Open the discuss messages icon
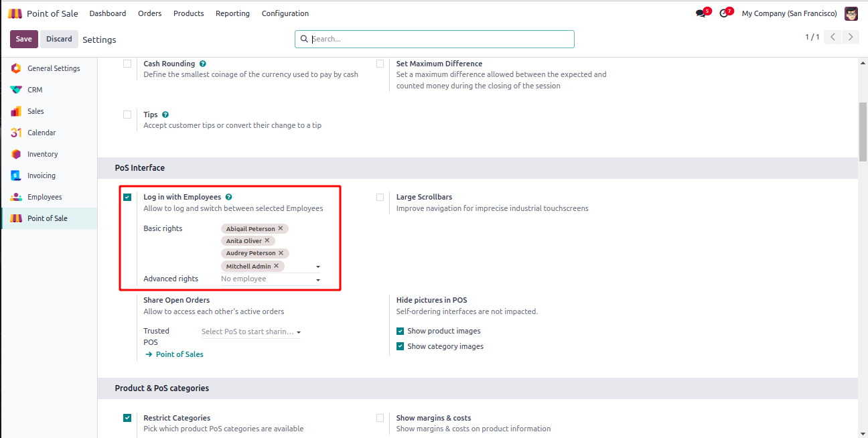The width and height of the screenshot is (868, 438). pos(701,13)
